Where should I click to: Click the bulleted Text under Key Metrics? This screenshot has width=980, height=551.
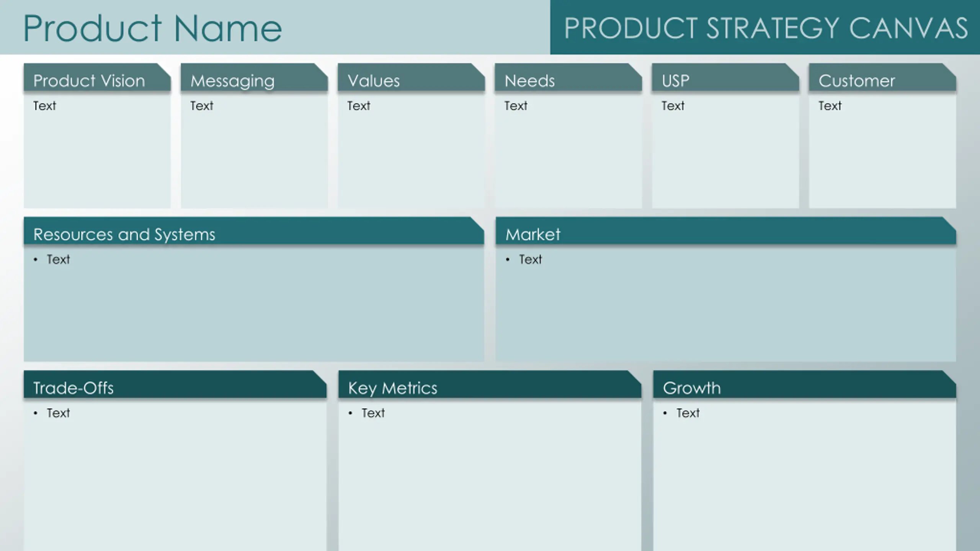373,413
